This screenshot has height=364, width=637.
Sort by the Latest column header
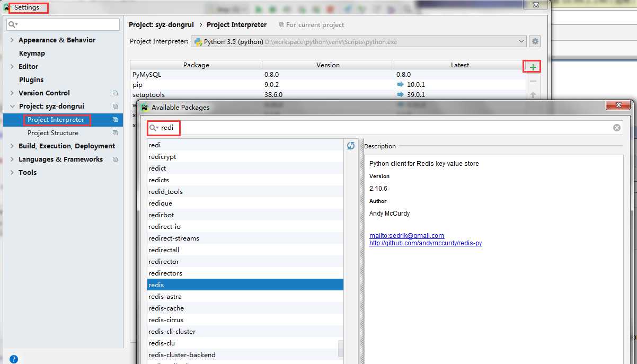pos(459,65)
